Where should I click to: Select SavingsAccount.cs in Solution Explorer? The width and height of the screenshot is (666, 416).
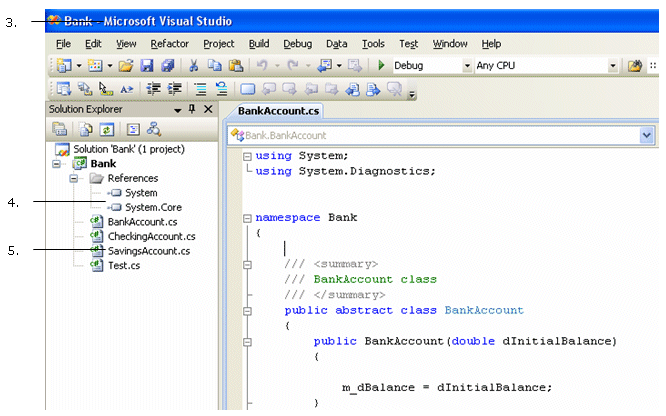149,251
